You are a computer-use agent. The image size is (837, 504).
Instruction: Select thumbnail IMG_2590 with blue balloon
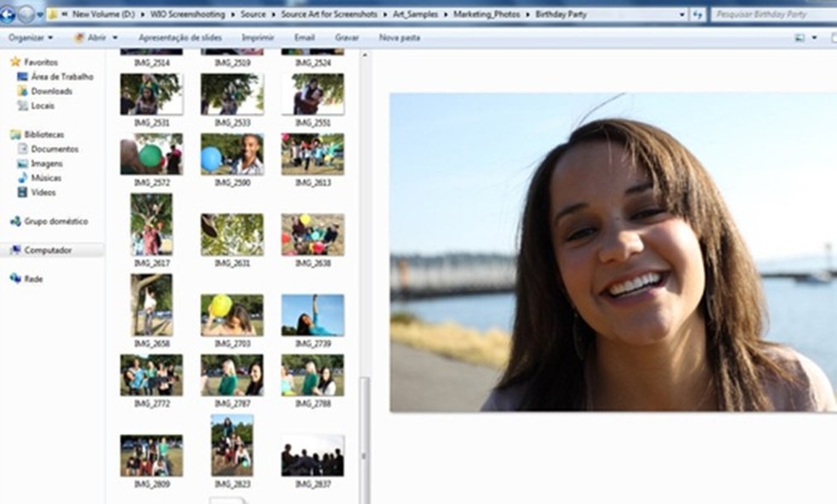click(x=232, y=154)
